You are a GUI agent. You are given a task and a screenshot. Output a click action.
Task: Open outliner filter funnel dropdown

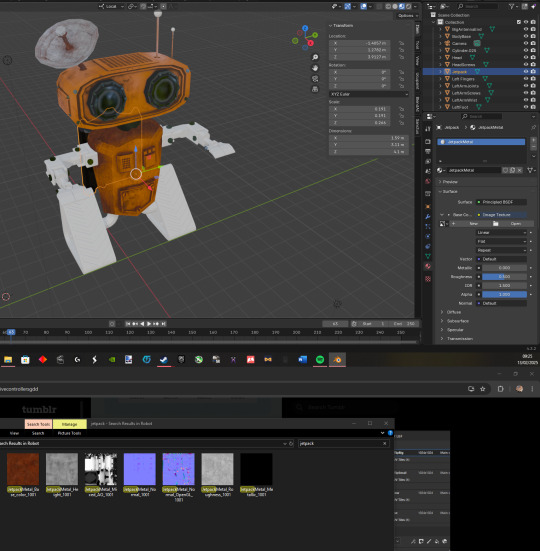pyautogui.click(x=513, y=6)
